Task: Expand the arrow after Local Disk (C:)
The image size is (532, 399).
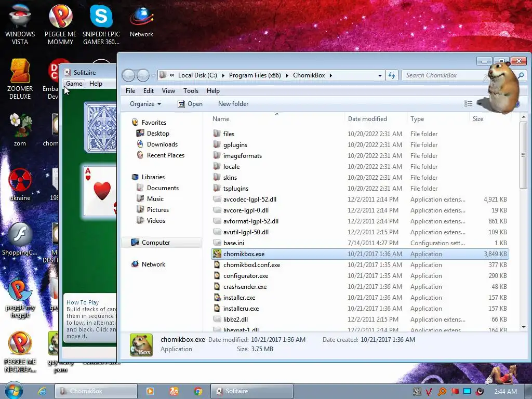Action: click(223, 75)
